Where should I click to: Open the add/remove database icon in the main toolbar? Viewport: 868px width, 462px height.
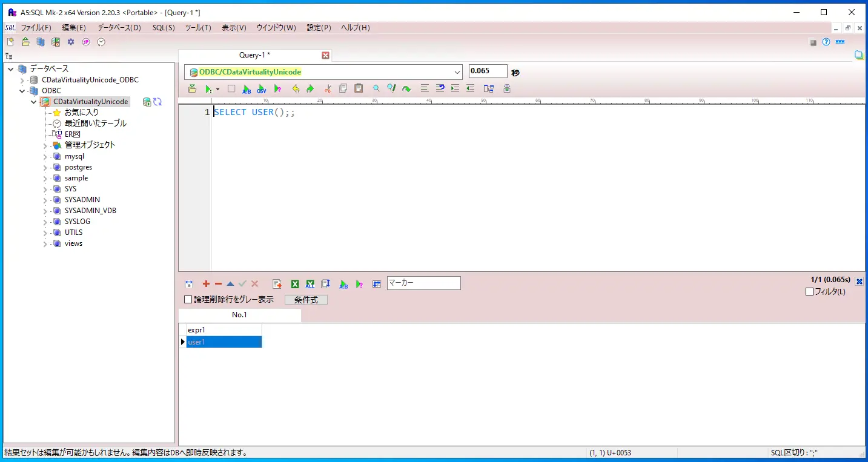point(41,42)
